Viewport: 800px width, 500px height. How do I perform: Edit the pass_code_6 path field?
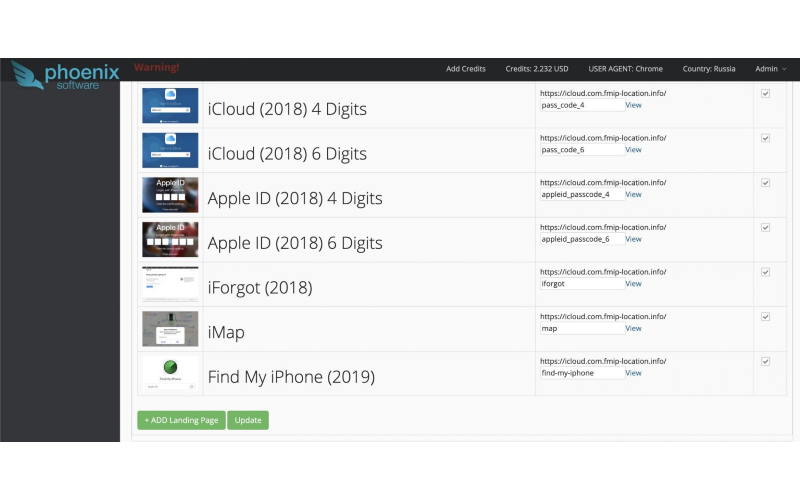click(x=582, y=149)
